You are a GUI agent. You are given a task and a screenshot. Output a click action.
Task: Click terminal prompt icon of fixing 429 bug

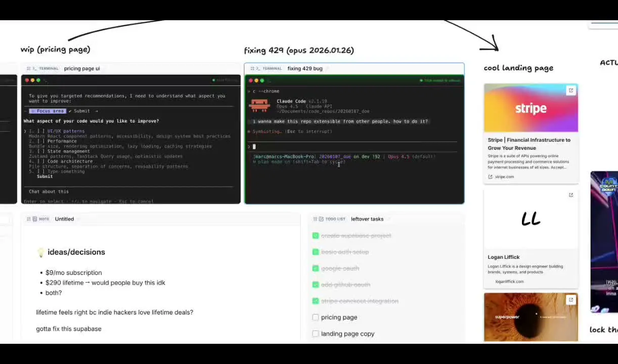(258, 69)
